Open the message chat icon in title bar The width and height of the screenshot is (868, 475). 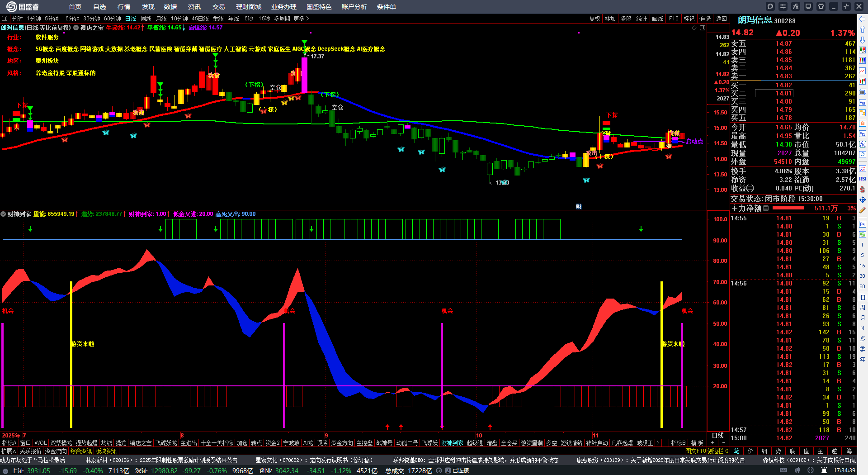tap(770, 6)
